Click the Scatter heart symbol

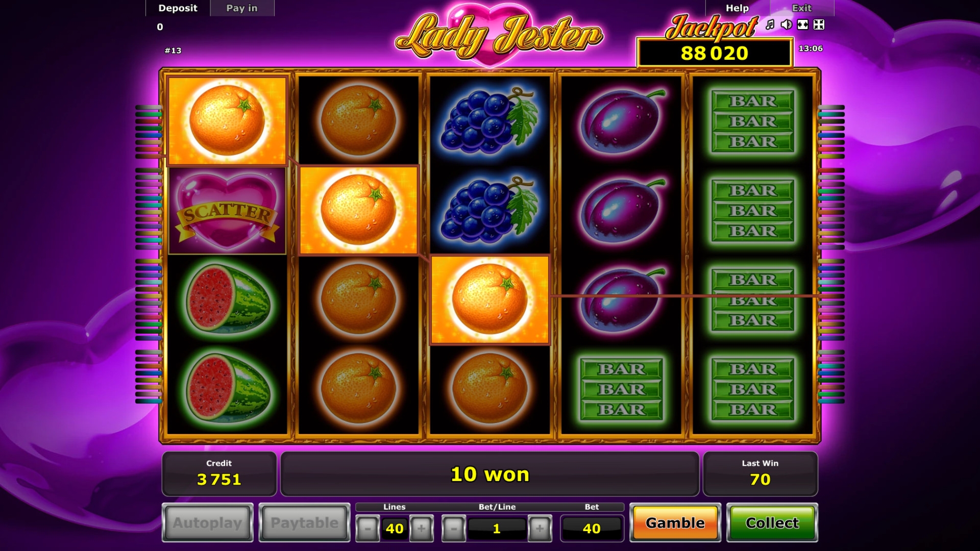click(x=227, y=211)
